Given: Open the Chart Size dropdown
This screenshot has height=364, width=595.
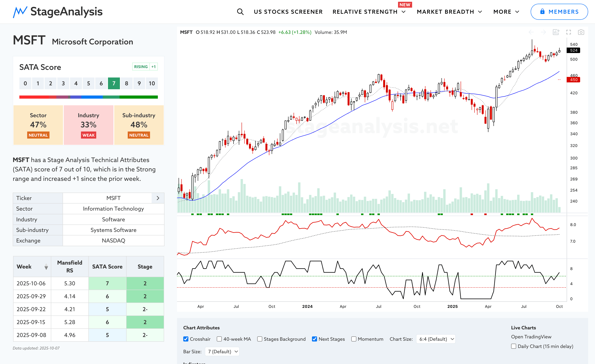Looking at the screenshot, I should click(436, 339).
